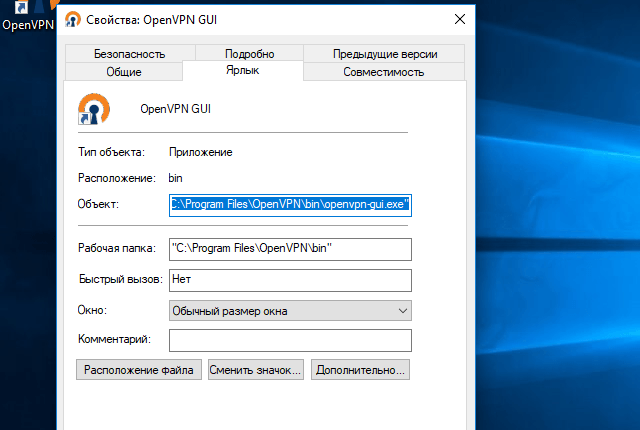The height and width of the screenshot is (430, 640).
Task: Click the Расположение label
Action: tap(117, 178)
